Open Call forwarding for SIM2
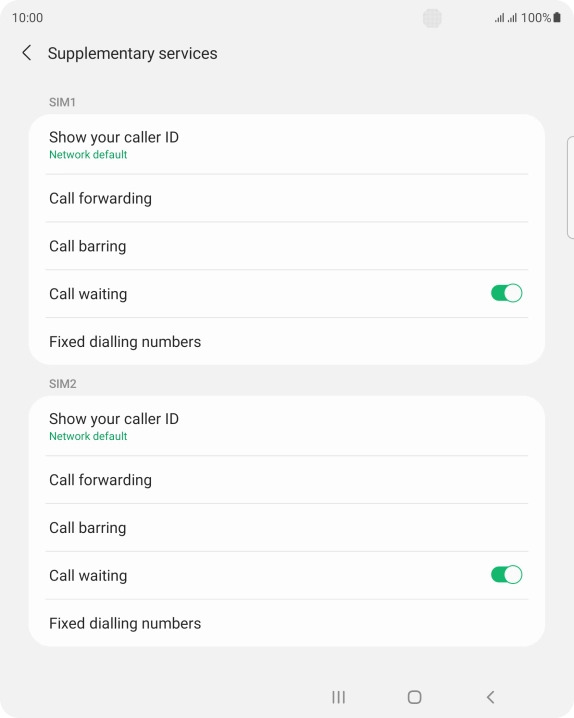Image resolution: width=574 pixels, height=718 pixels. click(x=287, y=480)
